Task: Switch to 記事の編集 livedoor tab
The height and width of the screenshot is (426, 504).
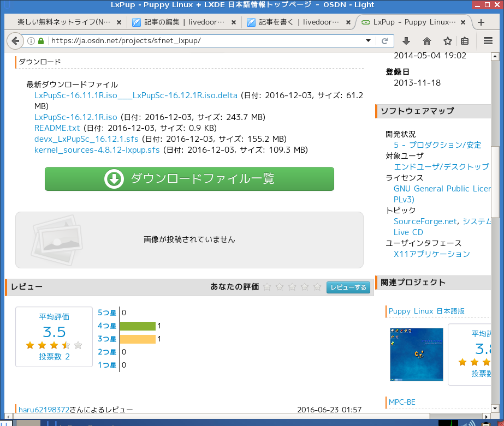Action: pyautogui.click(x=184, y=22)
